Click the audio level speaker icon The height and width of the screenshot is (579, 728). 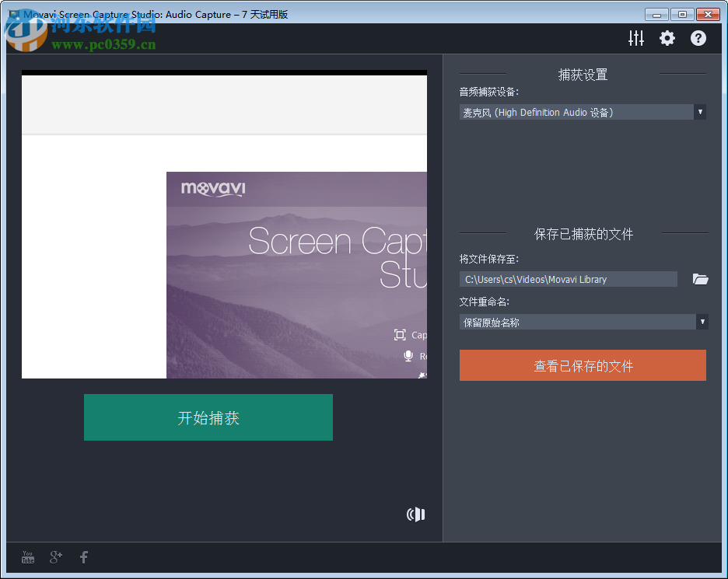pos(415,514)
